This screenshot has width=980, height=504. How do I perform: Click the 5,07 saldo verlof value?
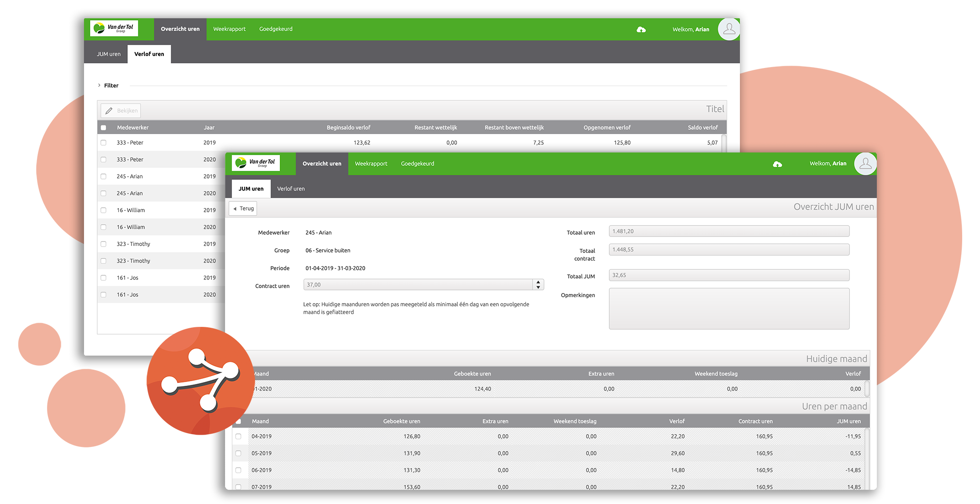point(712,143)
